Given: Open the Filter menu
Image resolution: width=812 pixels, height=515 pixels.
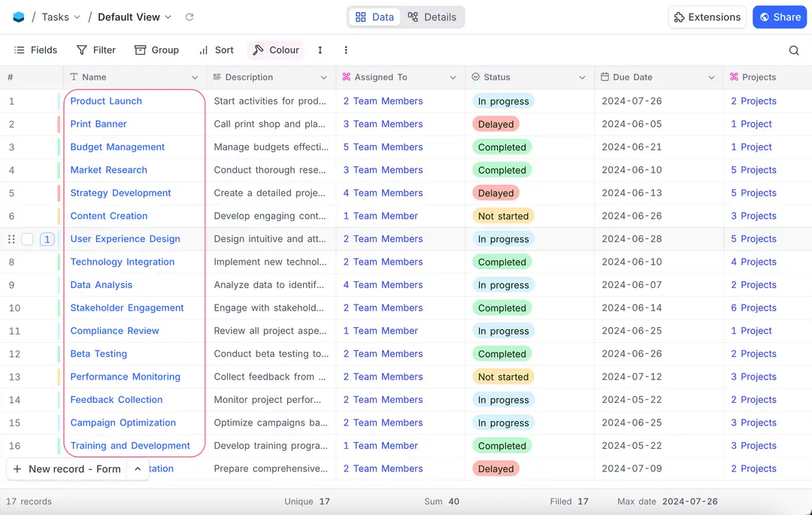Looking at the screenshot, I should pos(96,50).
